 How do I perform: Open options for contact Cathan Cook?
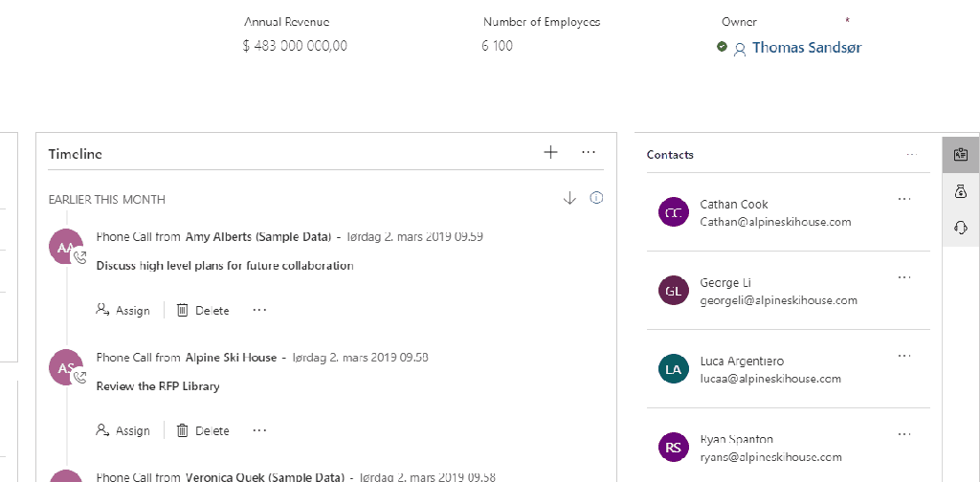click(904, 199)
